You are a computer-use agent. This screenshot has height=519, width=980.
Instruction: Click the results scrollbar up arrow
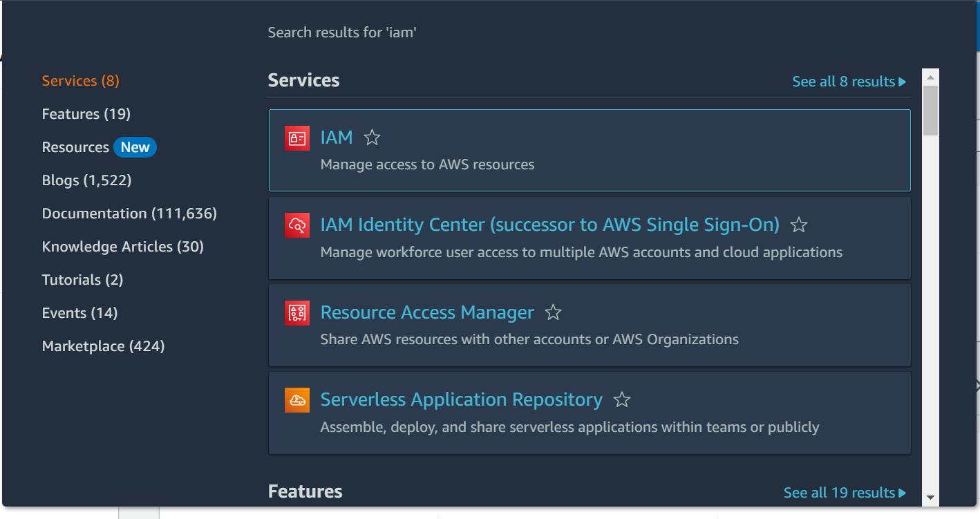pos(930,77)
